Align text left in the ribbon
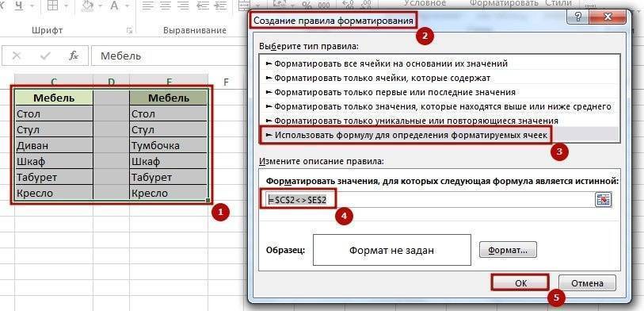 pyautogui.click(x=147, y=6)
